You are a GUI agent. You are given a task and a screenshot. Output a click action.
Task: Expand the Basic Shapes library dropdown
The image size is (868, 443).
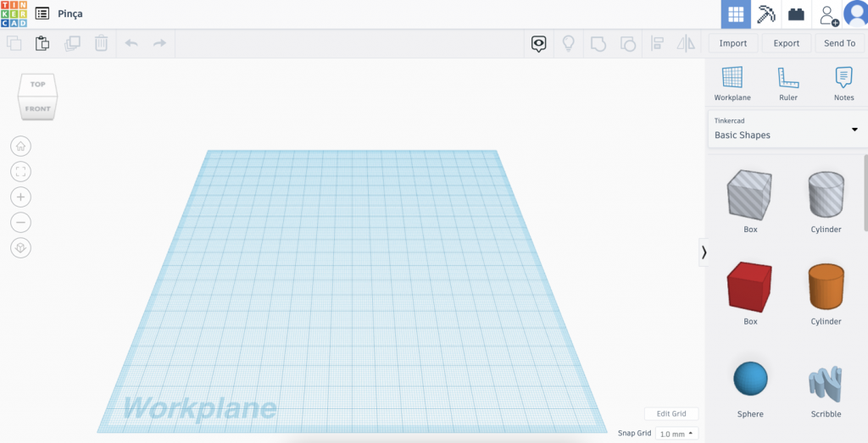coord(854,129)
